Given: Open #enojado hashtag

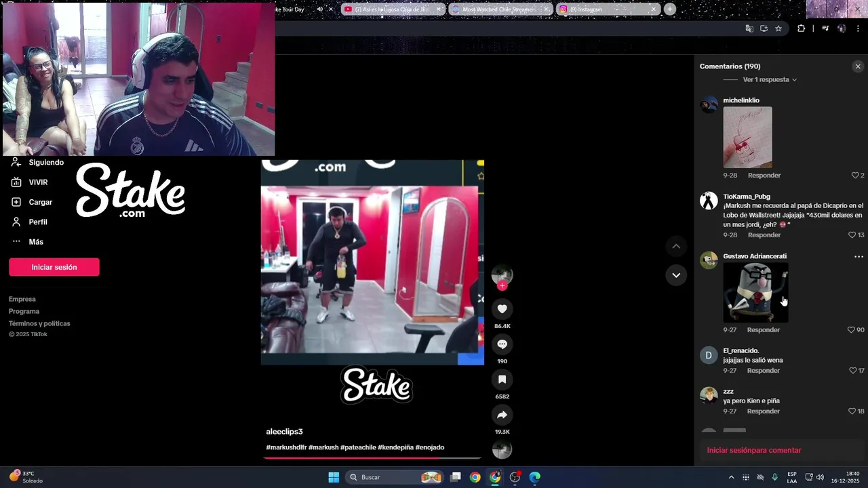Looking at the screenshot, I should (430, 447).
